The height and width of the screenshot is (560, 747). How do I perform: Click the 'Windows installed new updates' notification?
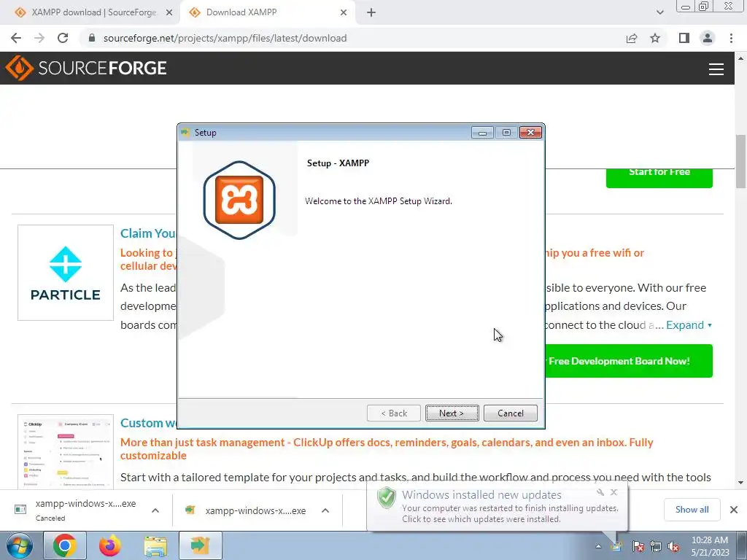click(x=497, y=507)
